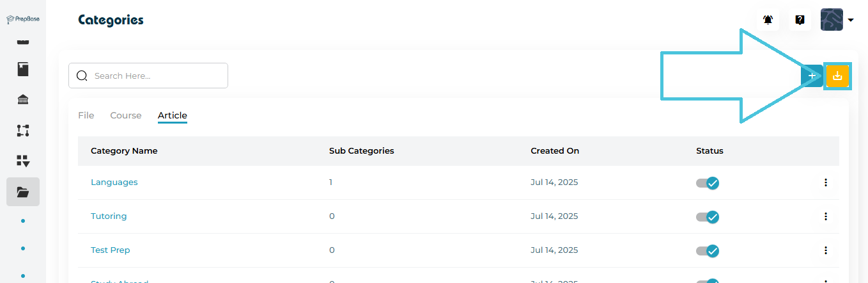Select the workflow nodes sidebar icon

[x=23, y=131]
